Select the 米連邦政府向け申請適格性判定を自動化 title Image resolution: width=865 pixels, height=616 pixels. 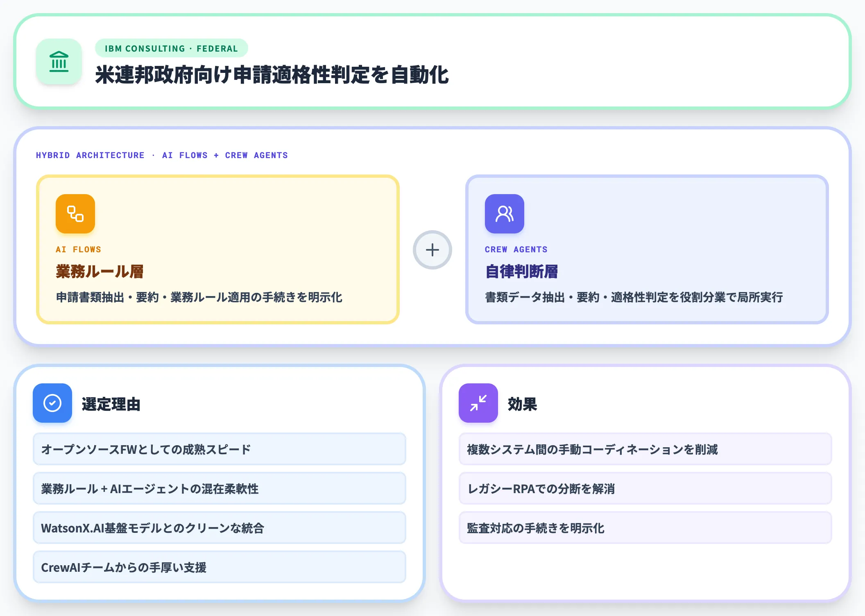[x=272, y=75]
